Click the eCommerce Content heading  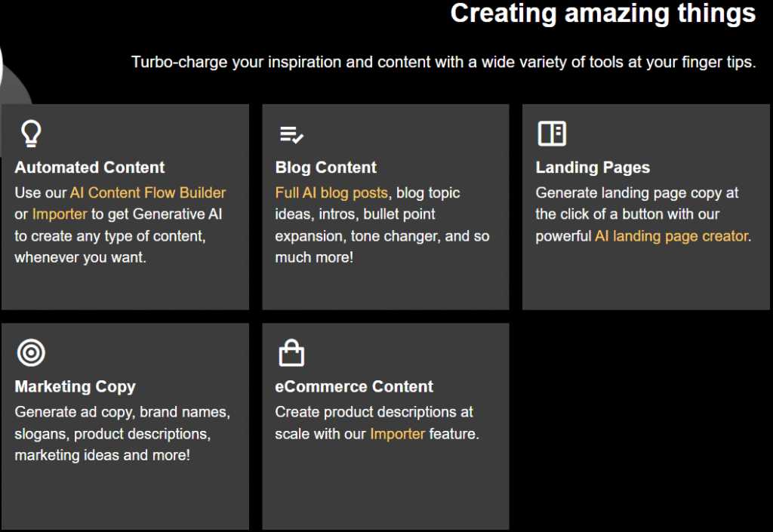[x=354, y=386]
